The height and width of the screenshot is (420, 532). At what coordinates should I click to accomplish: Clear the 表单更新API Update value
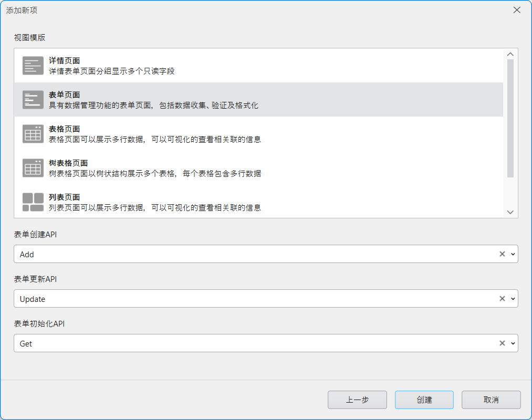tap(502, 299)
